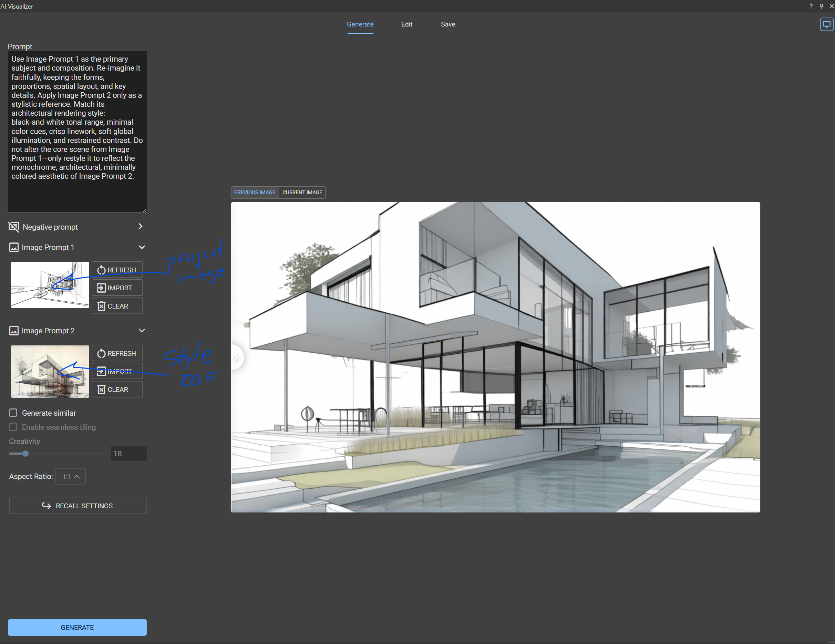Expand the Negative prompt section

point(140,226)
